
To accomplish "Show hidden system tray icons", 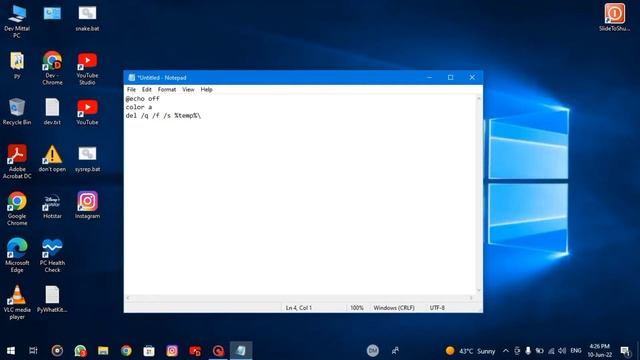I will (x=506, y=351).
